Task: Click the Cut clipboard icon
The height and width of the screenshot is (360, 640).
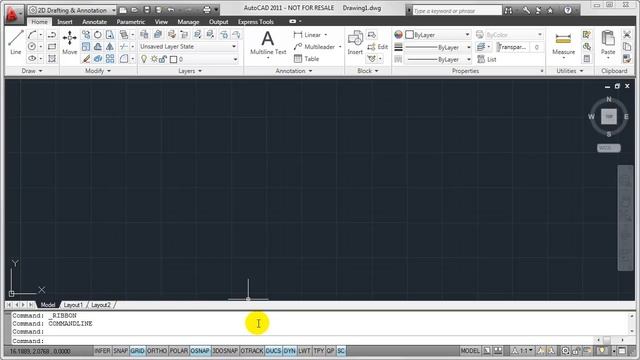Action: coord(627,35)
